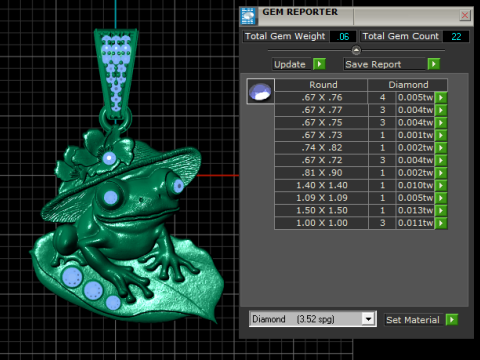Click green arrow for 1.50 X 1.50 row
480x360 pixels.
point(441,211)
